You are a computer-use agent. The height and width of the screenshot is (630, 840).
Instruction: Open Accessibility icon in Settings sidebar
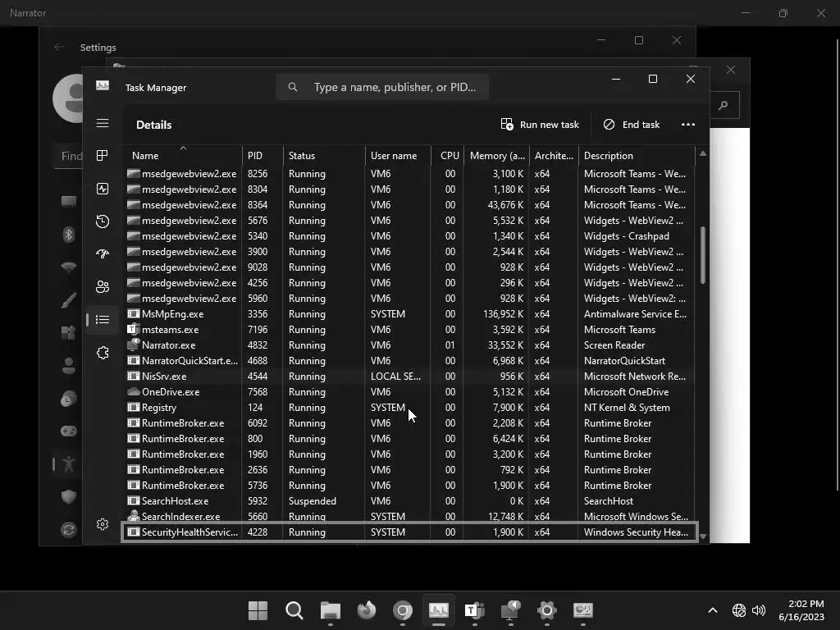tap(69, 464)
